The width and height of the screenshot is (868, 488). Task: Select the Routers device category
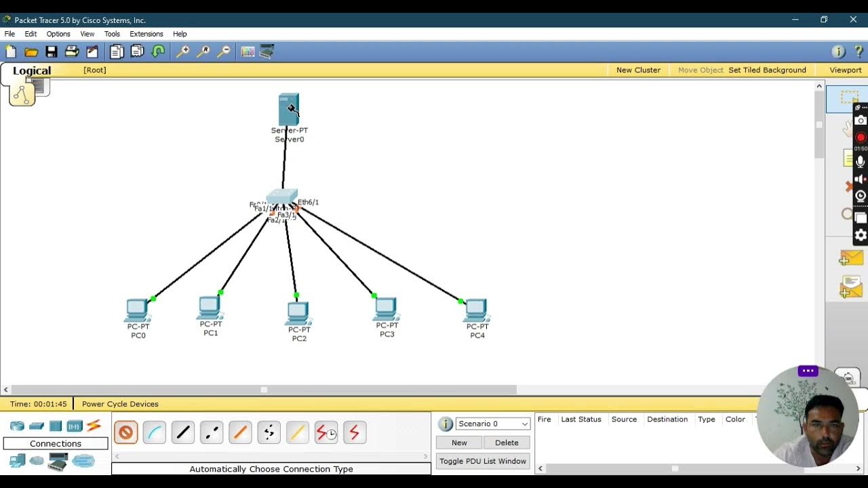[x=17, y=426]
